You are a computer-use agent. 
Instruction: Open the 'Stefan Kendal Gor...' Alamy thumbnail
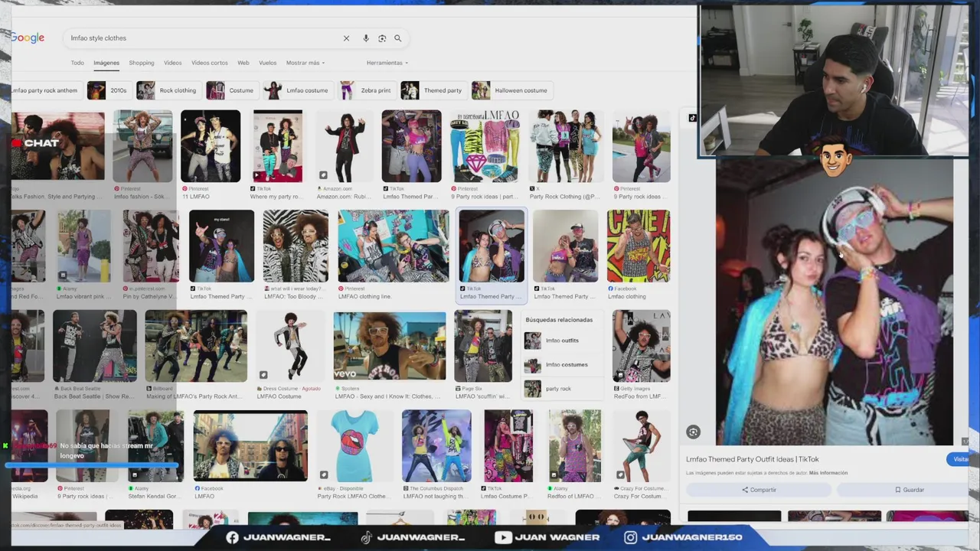pos(156,446)
